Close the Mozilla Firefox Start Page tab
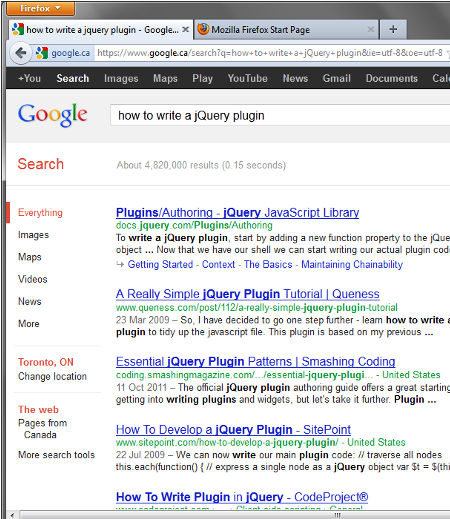The image size is (450, 519). click(371, 30)
